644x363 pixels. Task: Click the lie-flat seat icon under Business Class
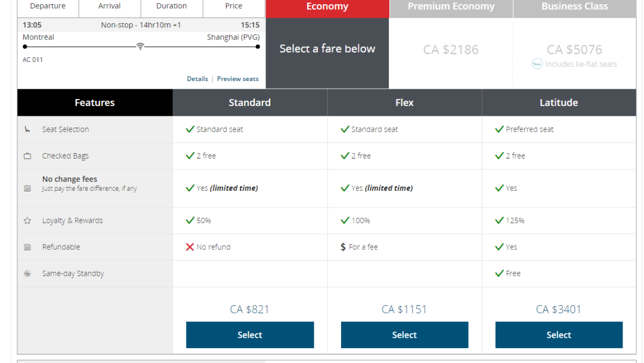(x=537, y=64)
